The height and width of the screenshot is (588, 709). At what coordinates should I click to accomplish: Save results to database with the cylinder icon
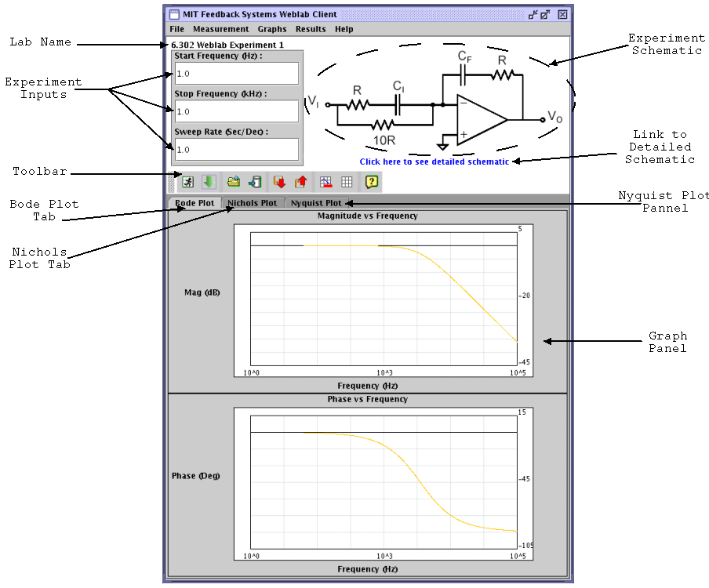[255, 181]
